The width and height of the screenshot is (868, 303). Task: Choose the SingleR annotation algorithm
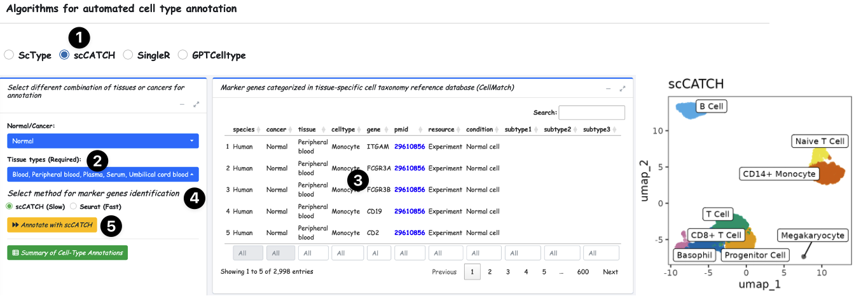128,55
